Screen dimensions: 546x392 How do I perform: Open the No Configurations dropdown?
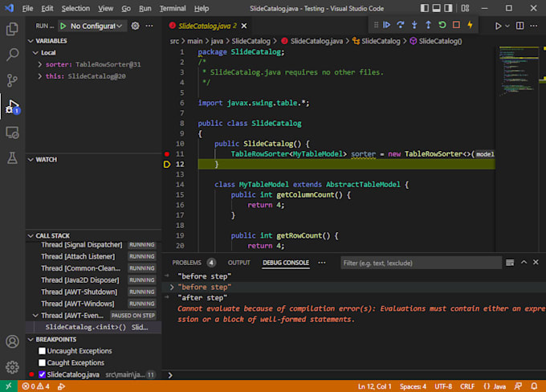tap(96, 26)
